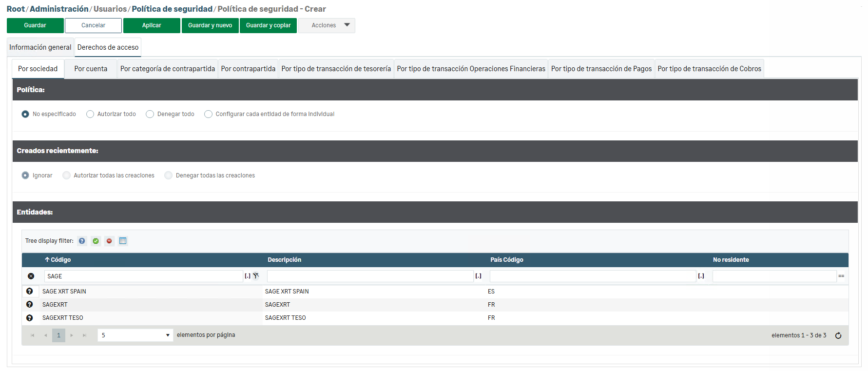Open the 'Información general' tab

[x=40, y=47]
